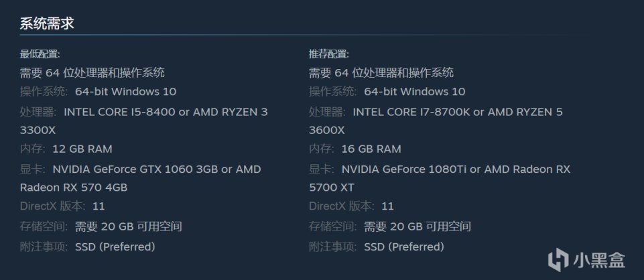Screen dimensions: 644x280
Task: Click the GeForce 1080Ti graphics line
Action: click(455, 169)
